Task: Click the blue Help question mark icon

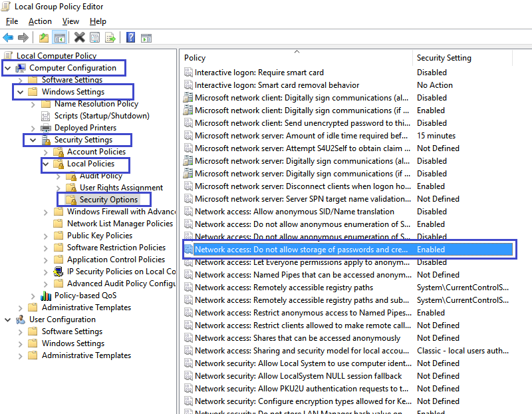Action: [130, 37]
